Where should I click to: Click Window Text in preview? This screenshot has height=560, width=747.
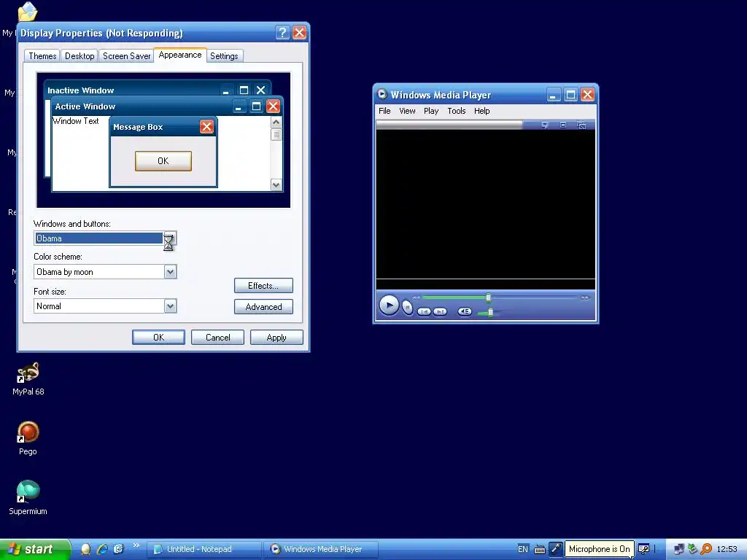[x=76, y=121]
